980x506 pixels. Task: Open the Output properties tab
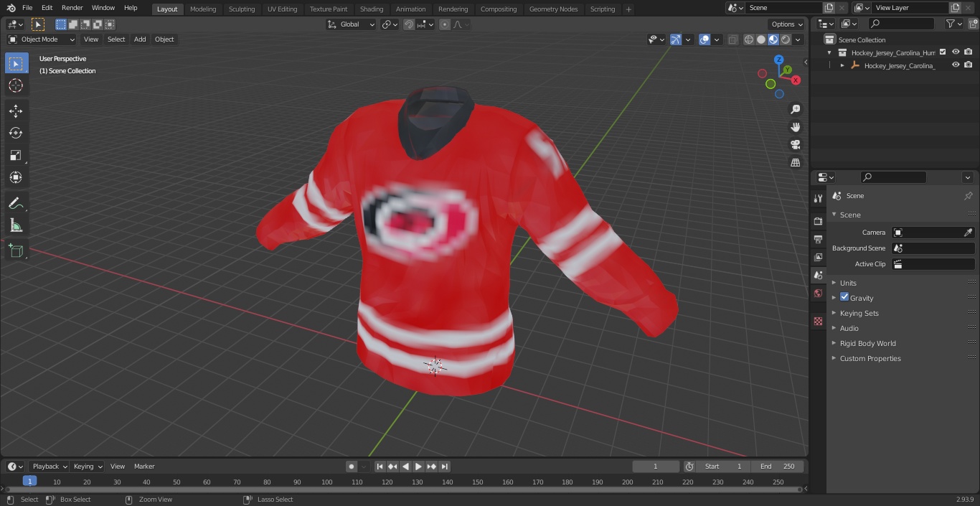pyautogui.click(x=818, y=239)
